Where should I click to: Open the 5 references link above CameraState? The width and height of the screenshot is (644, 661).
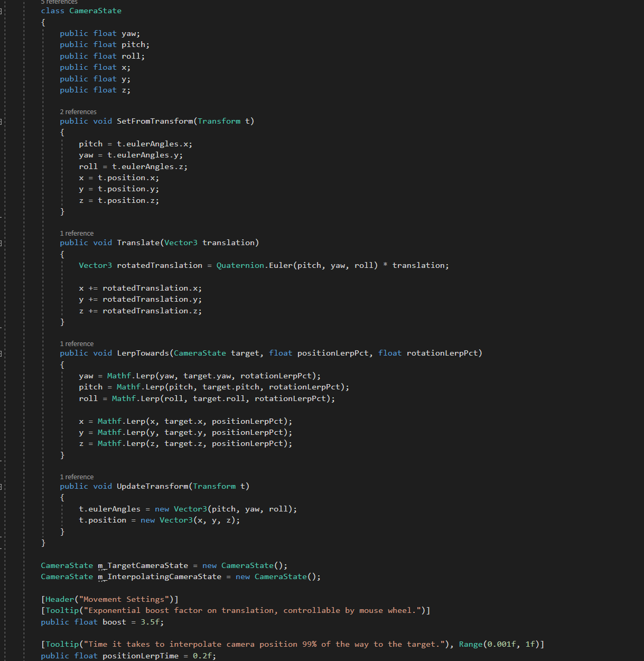[59, 2]
